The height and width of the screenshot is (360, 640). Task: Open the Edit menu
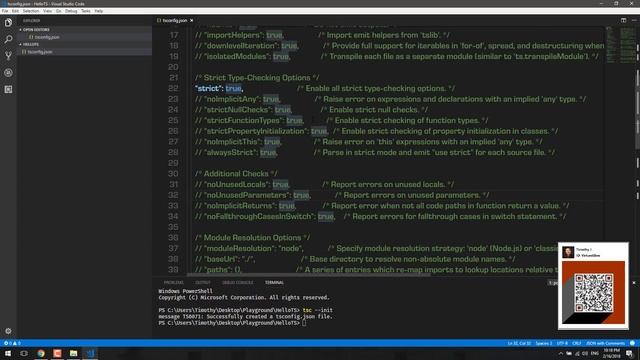click(x=15, y=11)
